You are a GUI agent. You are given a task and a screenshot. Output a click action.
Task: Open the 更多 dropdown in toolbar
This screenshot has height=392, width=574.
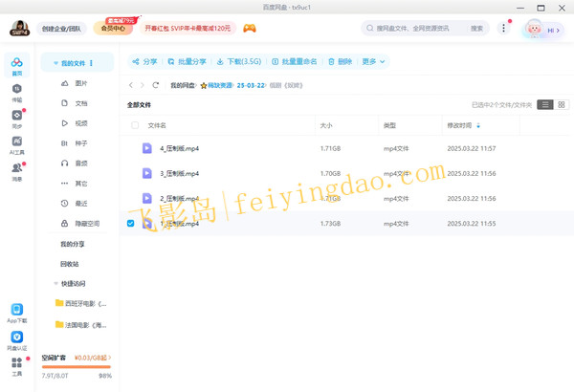tap(373, 61)
